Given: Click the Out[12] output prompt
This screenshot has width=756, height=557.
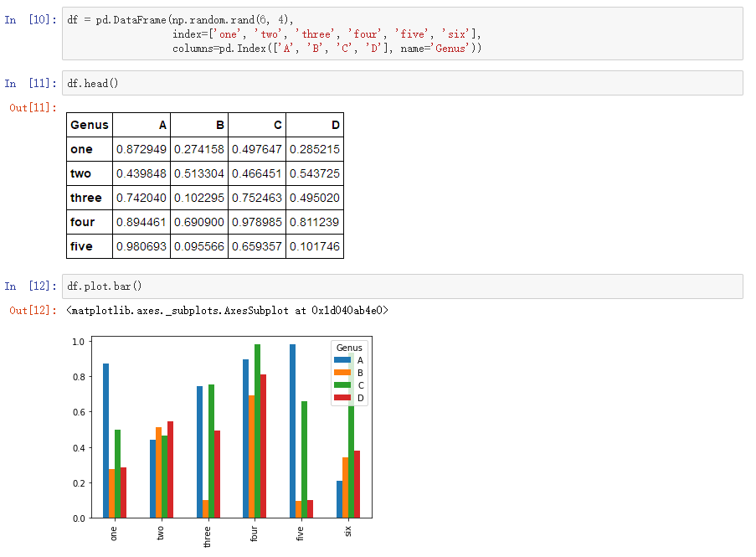Looking at the screenshot, I should click(x=33, y=311).
